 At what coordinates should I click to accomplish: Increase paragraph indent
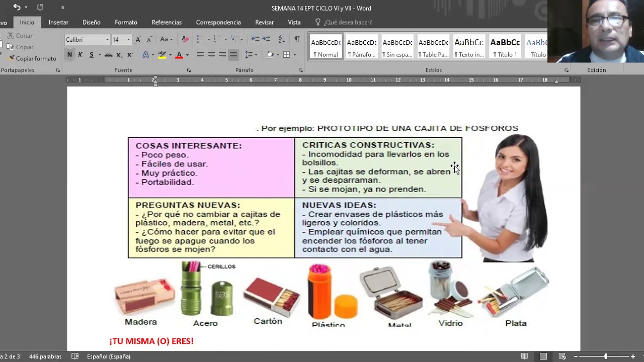click(x=266, y=39)
